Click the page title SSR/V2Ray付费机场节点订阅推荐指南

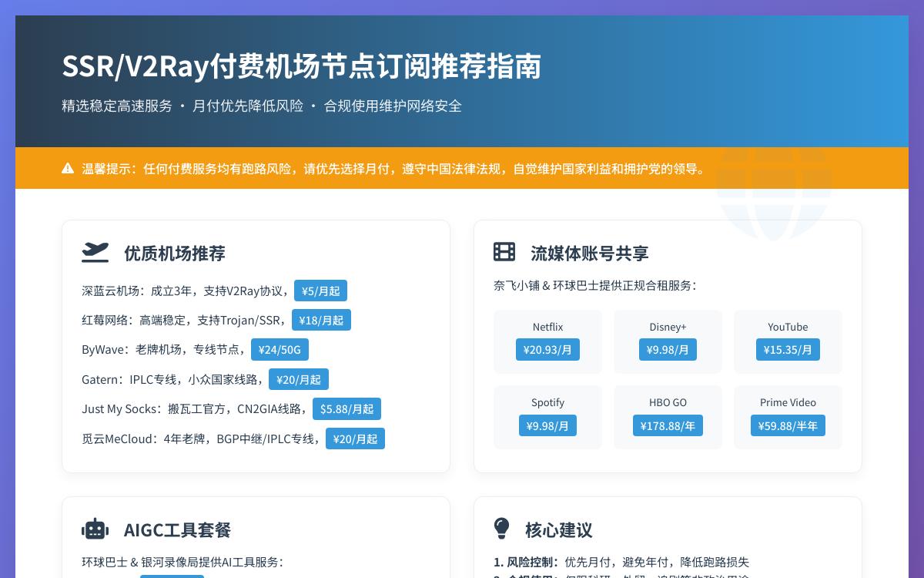(x=301, y=66)
